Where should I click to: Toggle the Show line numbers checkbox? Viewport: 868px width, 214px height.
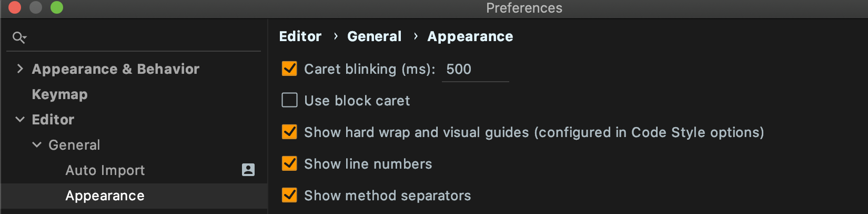[289, 163]
